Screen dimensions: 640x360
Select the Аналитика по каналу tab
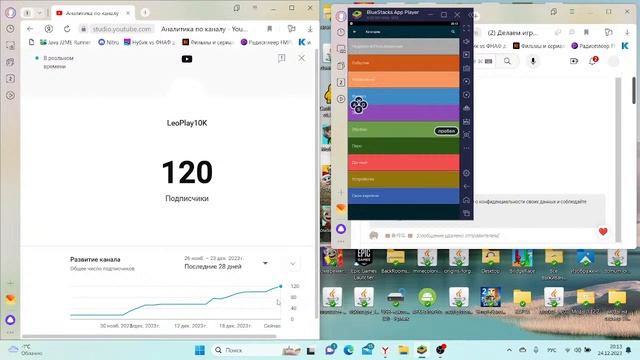point(92,13)
